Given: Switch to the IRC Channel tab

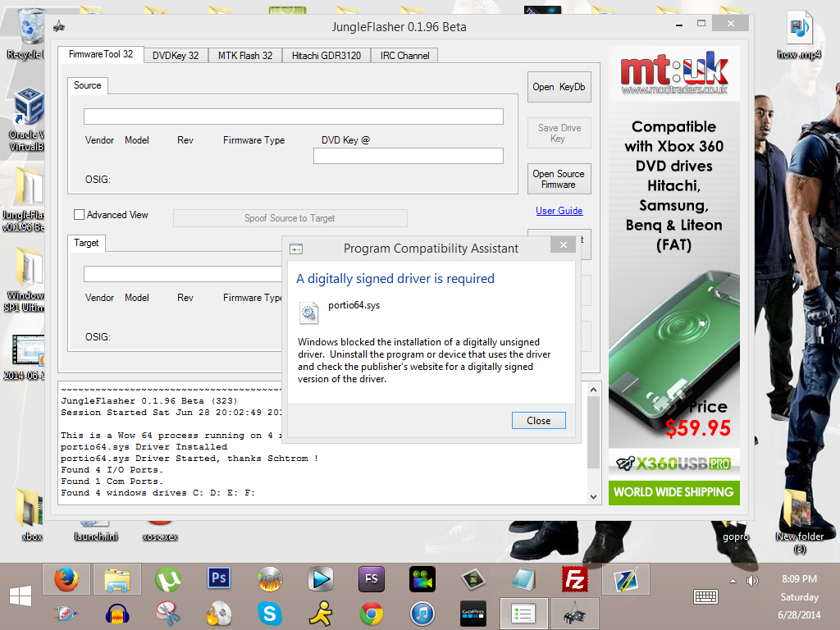Looking at the screenshot, I should (404, 56).
